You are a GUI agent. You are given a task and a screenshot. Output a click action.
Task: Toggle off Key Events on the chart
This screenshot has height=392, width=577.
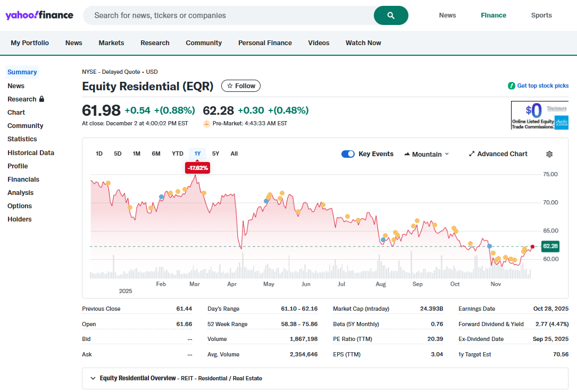[348, 154]
